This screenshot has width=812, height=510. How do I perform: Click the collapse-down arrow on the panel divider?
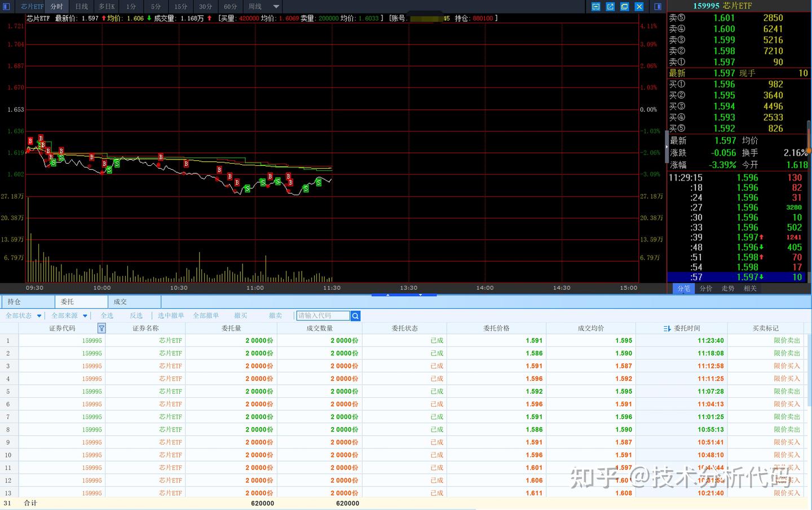tap(420, 294)
